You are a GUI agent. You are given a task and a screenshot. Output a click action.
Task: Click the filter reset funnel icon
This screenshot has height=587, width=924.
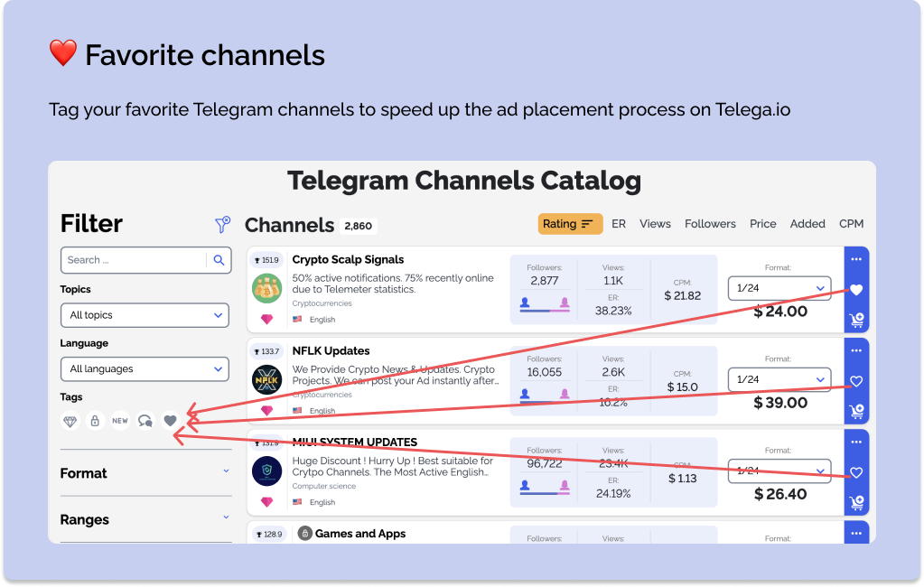click(x=222, y=225)
